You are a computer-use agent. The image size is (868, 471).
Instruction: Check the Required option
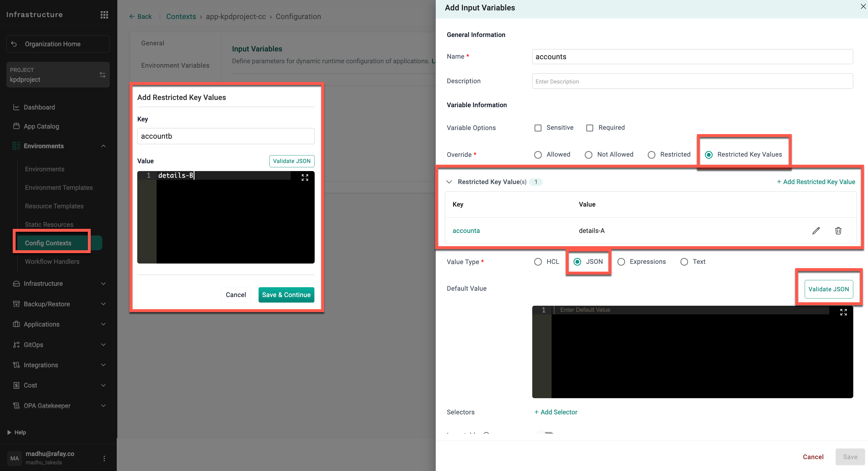coord(590,128)
